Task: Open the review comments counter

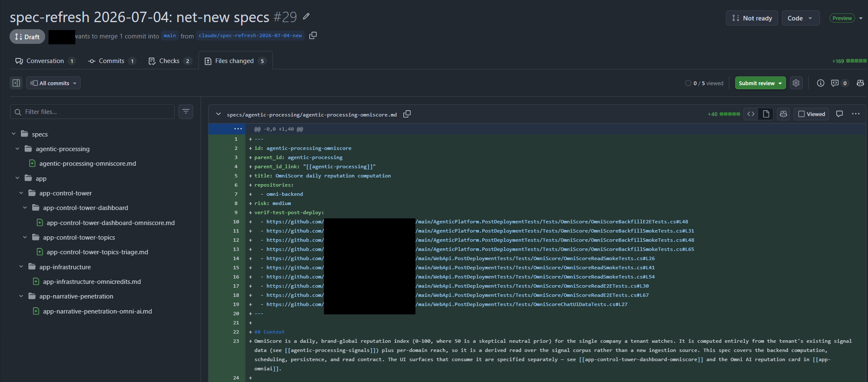Action: [839, 83]
